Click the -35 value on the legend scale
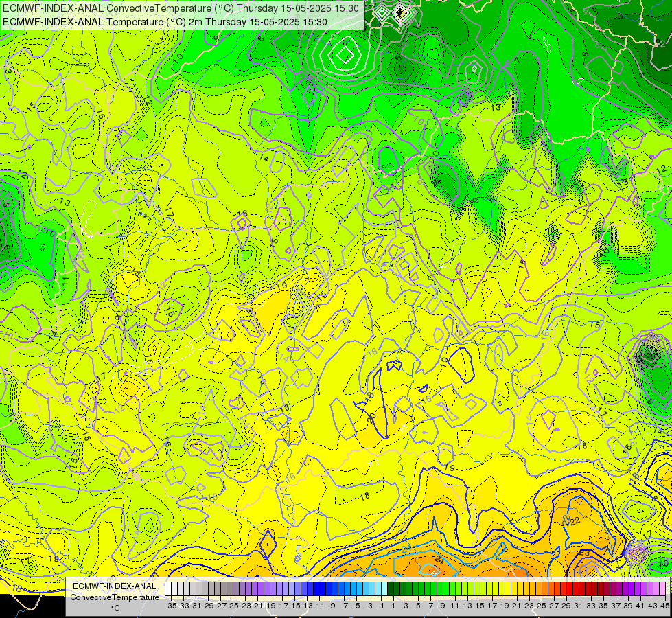The width and height of the screenshot is (672, 618). pos(170,606)
